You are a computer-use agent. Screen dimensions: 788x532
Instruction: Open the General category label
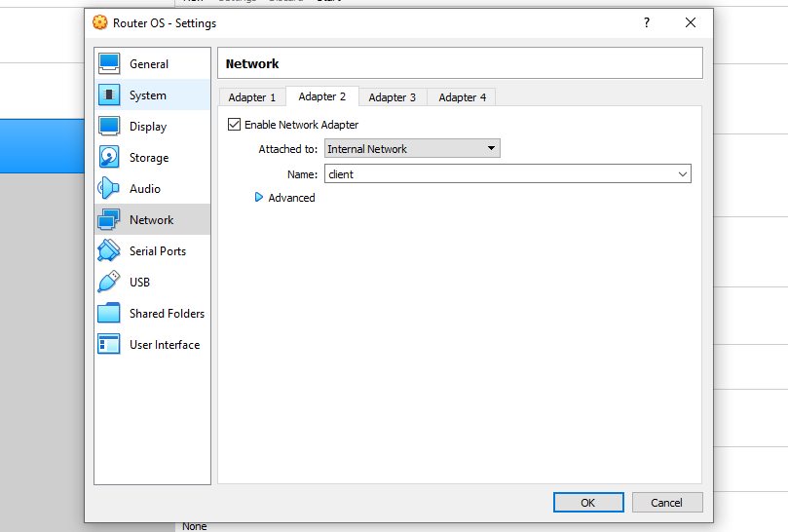click(149, 64)
